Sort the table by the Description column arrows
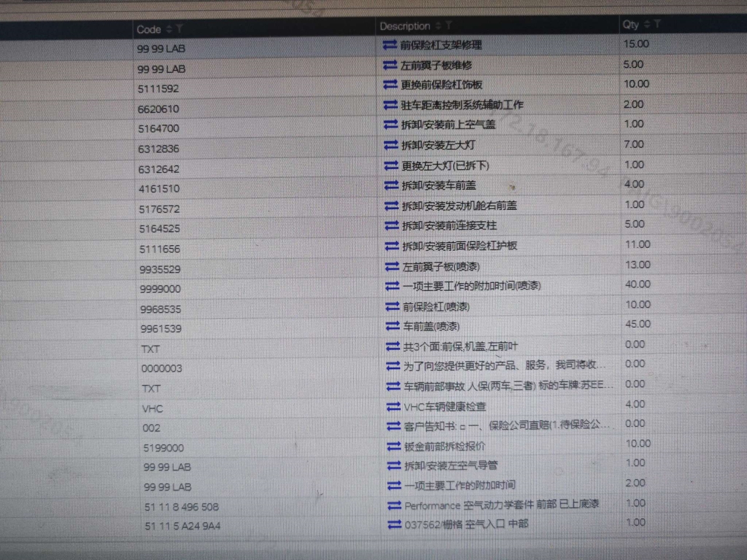The height and width of the screenshot is (560, 747). [x=438, y=26]
